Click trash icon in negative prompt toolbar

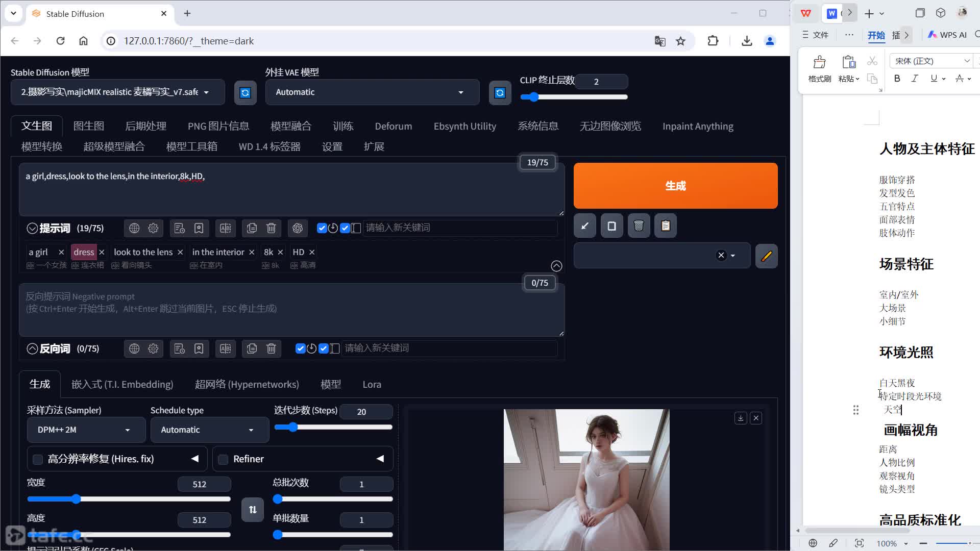pos(271,348)
